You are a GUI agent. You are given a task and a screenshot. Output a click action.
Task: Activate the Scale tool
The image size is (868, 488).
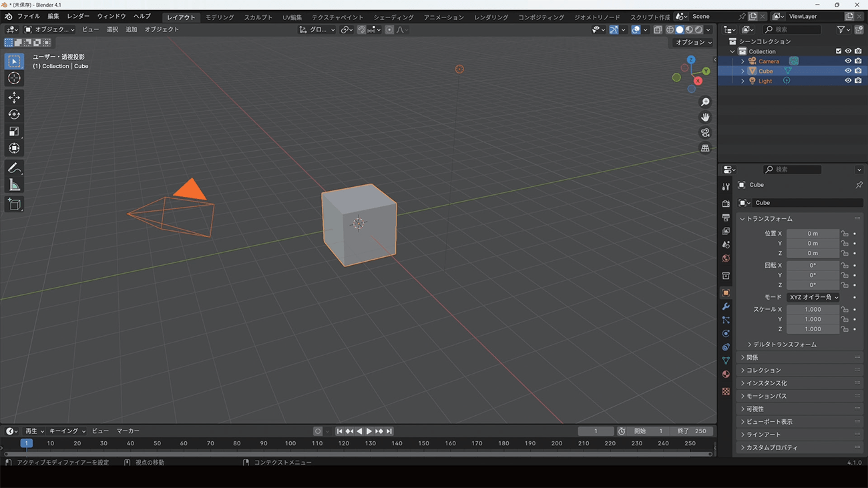(x=14, y=132)
